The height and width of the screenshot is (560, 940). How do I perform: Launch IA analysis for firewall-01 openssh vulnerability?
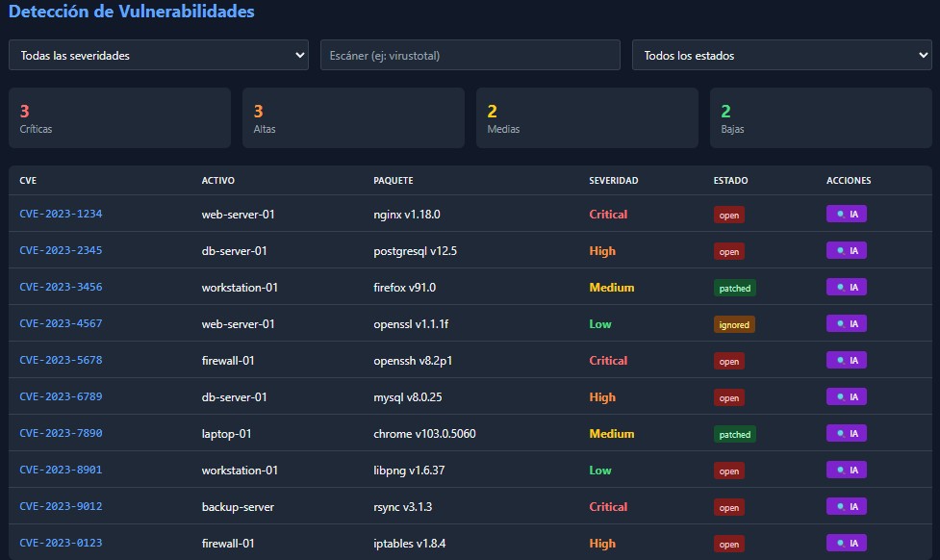coord(846,360)
